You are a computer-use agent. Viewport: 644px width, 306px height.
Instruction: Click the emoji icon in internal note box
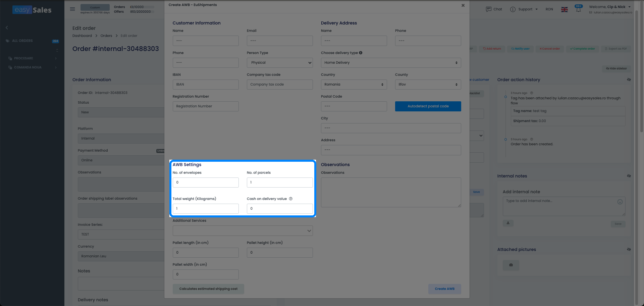[x=620, y=202]
